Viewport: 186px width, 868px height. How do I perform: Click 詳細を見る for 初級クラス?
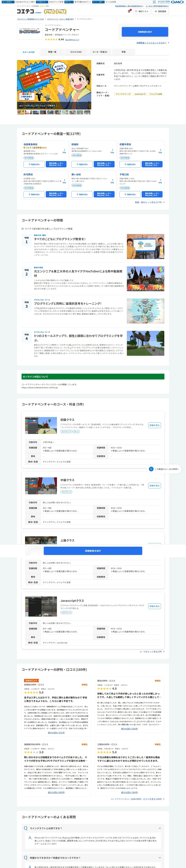(x=154, y=425)
